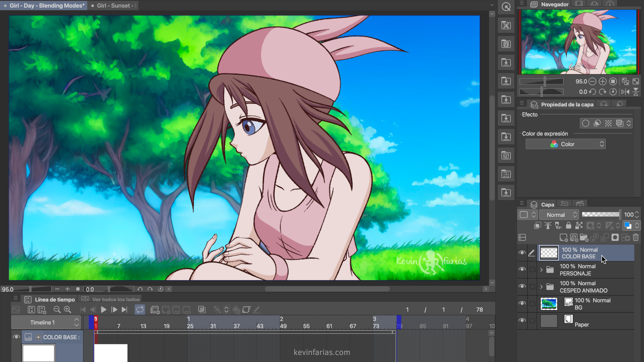This screenshot has width=644, height=362.
Task: Adjust the layer opacity value stepper
Action: pyautogui.click(x=637, y=215)
